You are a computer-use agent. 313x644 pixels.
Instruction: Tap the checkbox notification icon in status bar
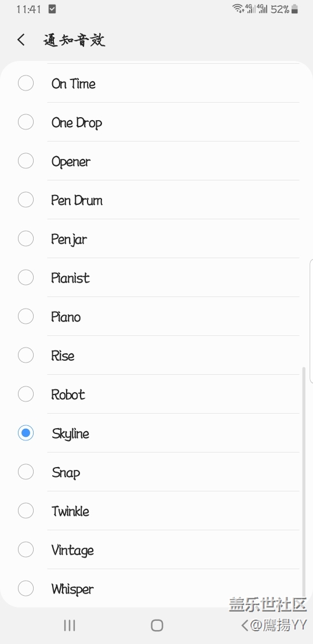(x=52, y=9)
